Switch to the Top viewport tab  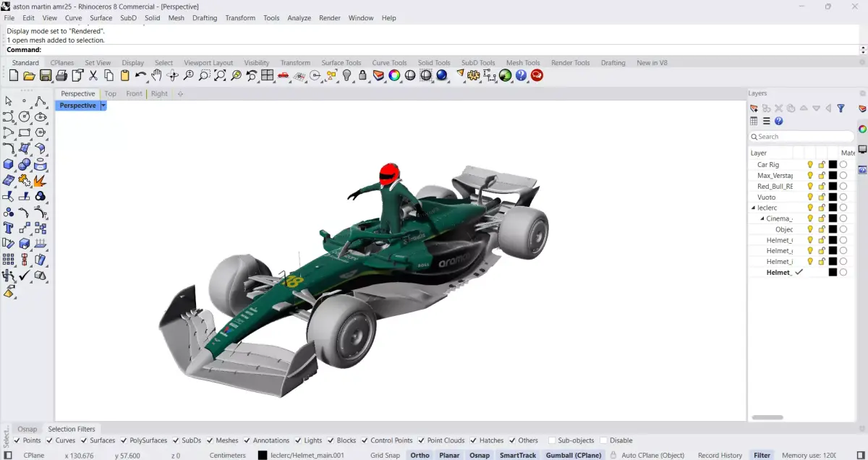coord(110,94)
